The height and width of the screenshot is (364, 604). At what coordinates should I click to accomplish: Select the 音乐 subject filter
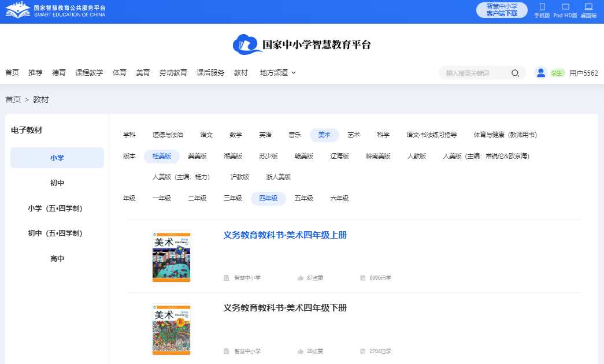pyautogui.click(x=295, y=135)
